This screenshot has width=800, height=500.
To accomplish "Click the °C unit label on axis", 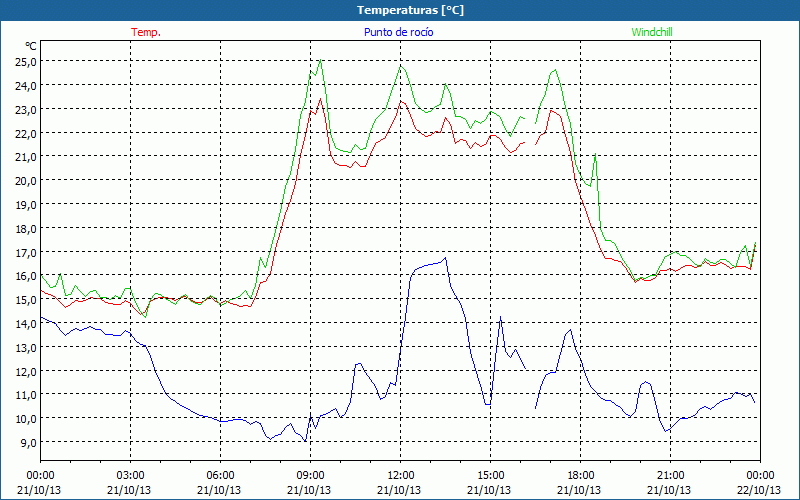I will (x=31, y=46).
